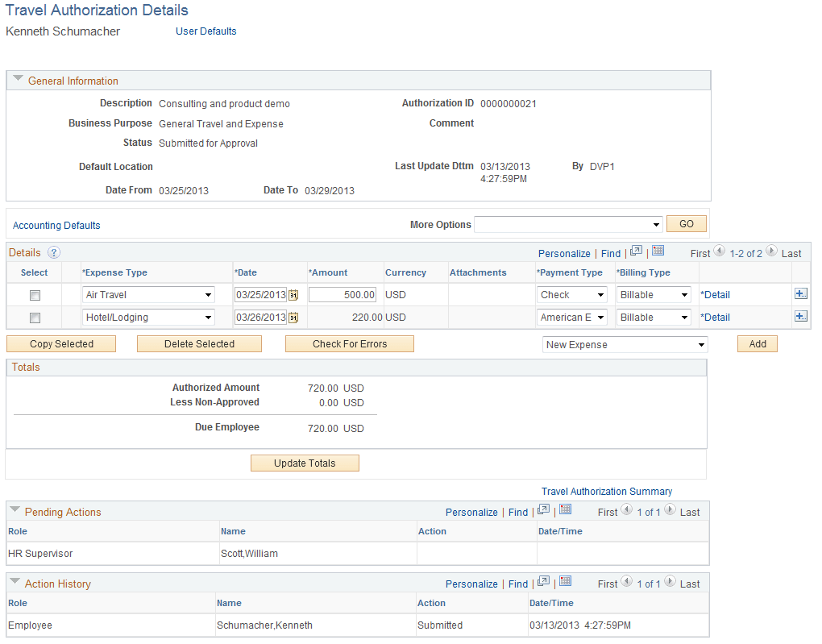View the Travel Authorization Summary
The height and width of the screenshot is (644, 822).
tap(607, 491)
